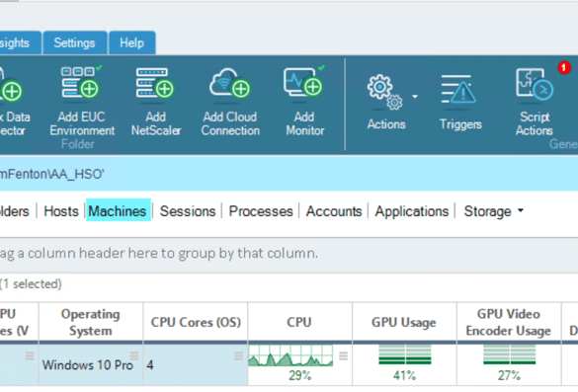Click filter icon in Operating System cell

point(134,355)
